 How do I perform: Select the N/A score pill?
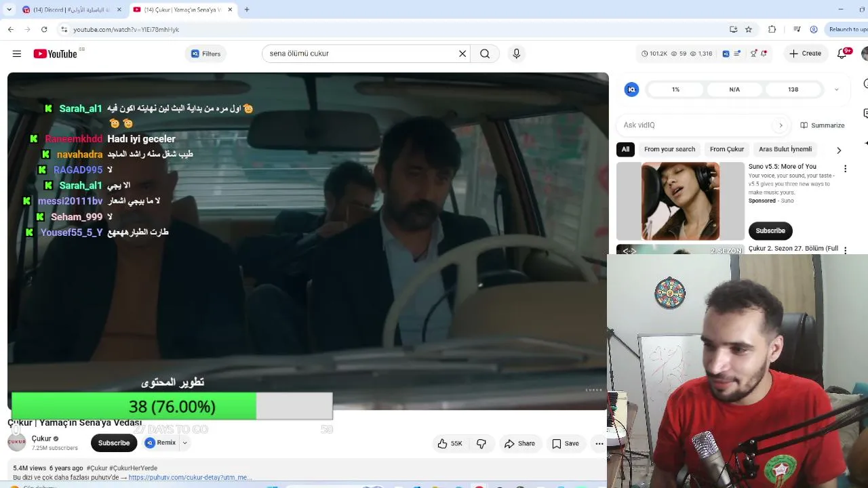pos(734,89)
